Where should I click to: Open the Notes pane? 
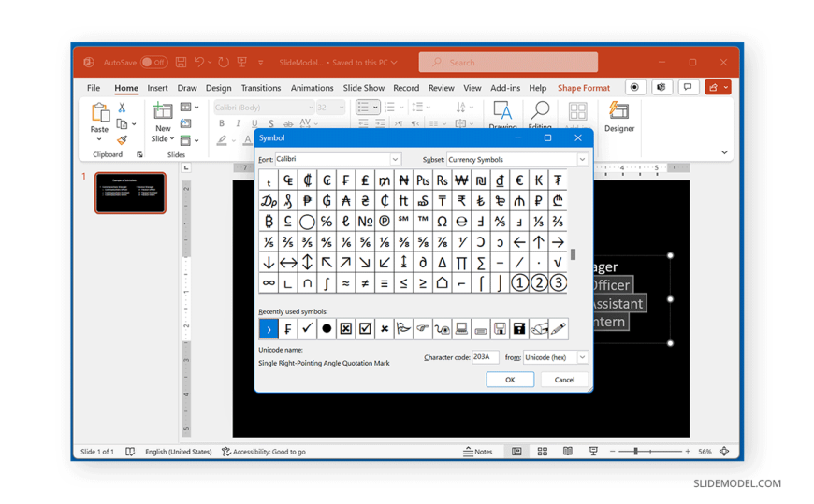[x=477, y=452]
